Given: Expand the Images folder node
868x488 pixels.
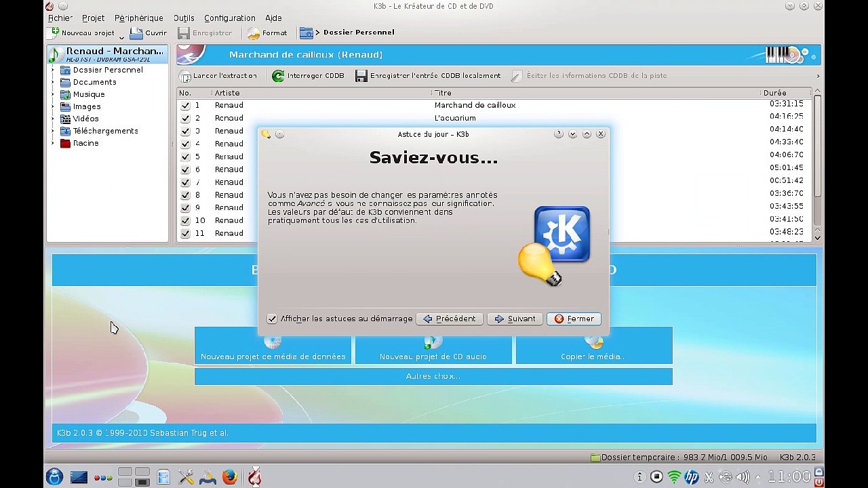Looking at the screenshot, I should point(53,106).
